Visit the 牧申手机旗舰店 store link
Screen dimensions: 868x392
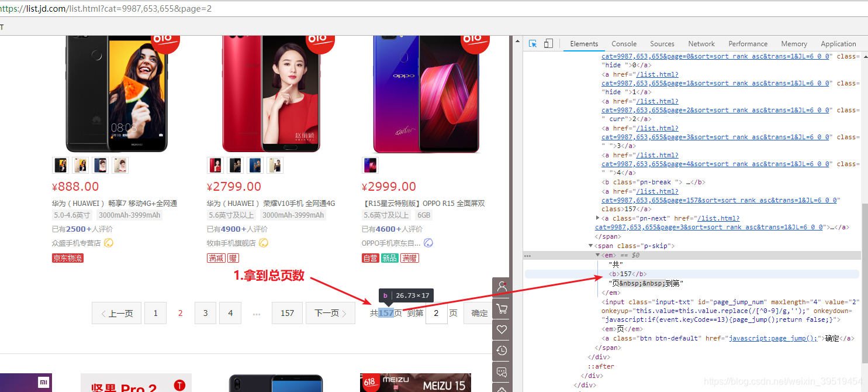[x=231, y=243]
